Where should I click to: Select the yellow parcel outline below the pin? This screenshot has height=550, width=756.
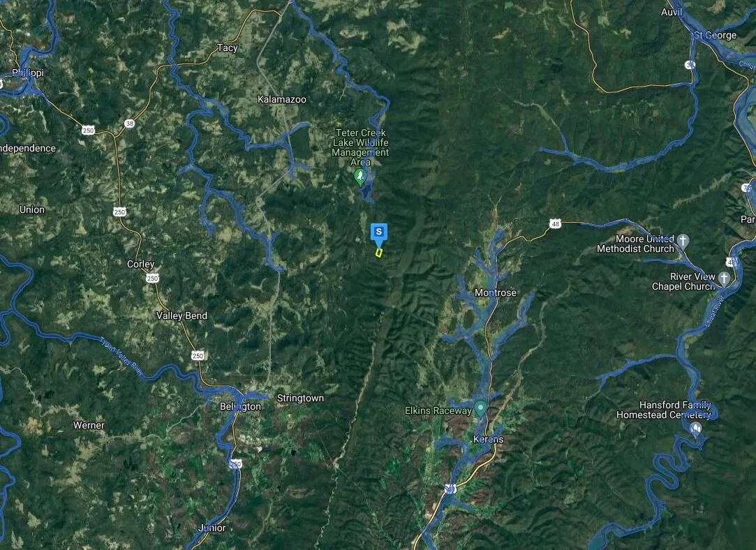click(379, 253)
